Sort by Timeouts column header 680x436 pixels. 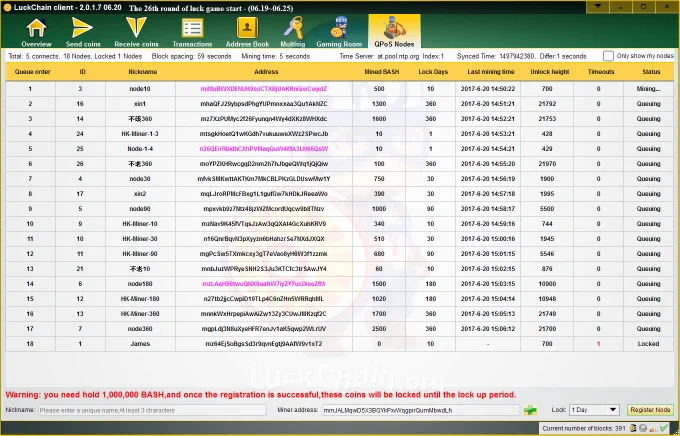pos(601,72)
